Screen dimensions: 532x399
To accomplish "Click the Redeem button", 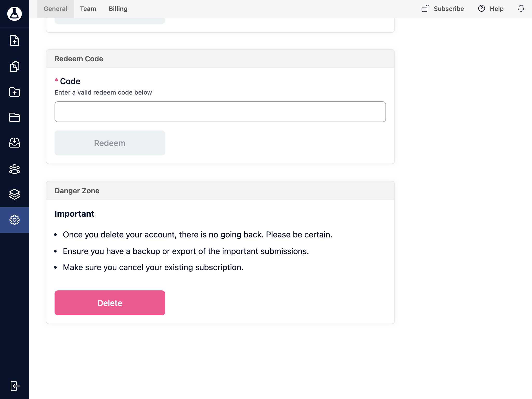I will pos(110,143).
